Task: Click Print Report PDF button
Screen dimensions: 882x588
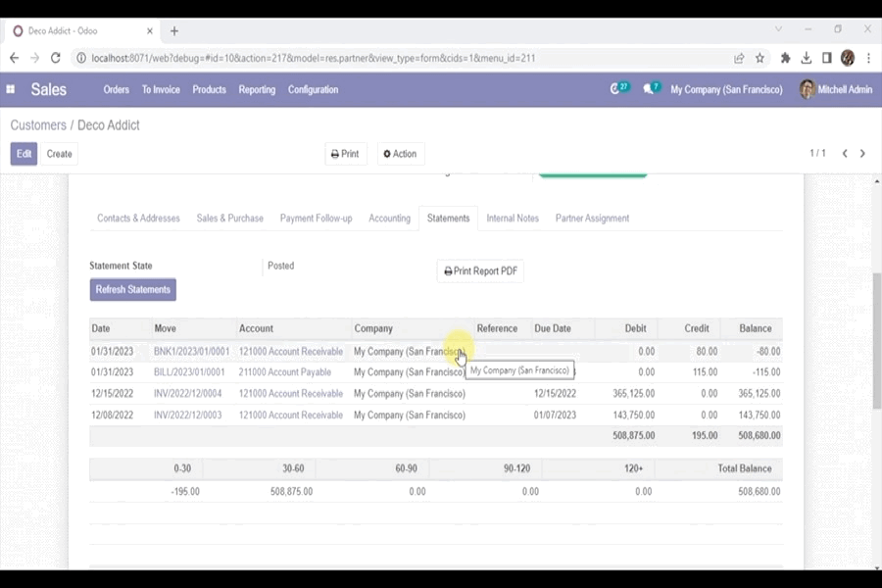Action: point(480,271)
